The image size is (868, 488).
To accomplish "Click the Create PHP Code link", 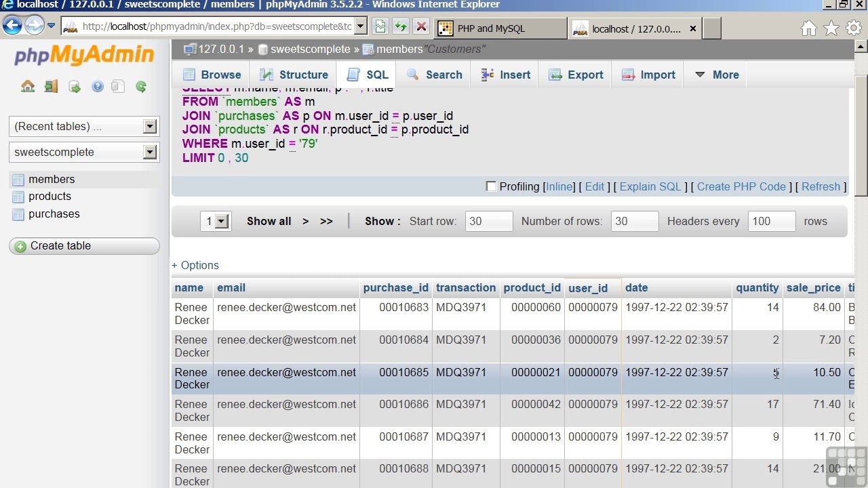I will (741, 186).
